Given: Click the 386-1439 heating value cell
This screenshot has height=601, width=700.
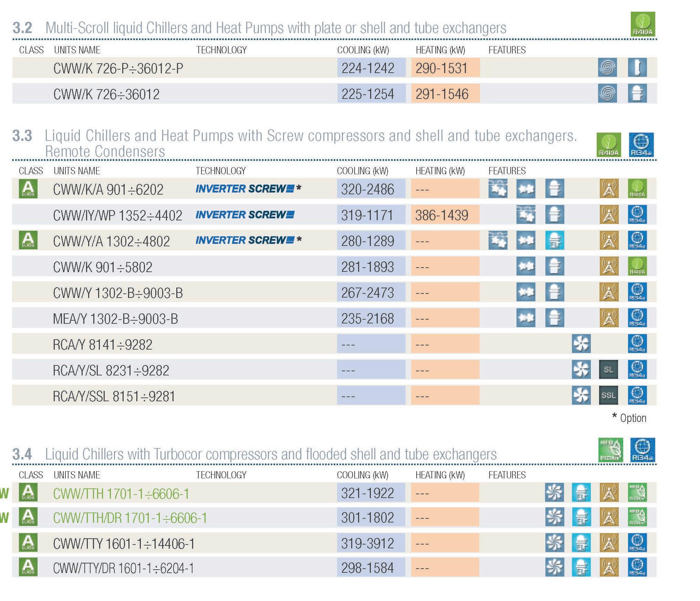Looking at the screenshot, I should click(445, 215).
